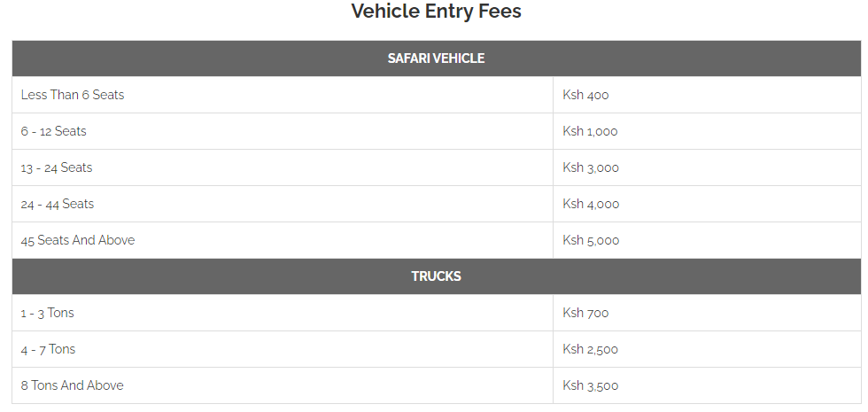Select the 24 - 44 Seats label
Viewport: 868px width, 412px height.
coord(58,204)
